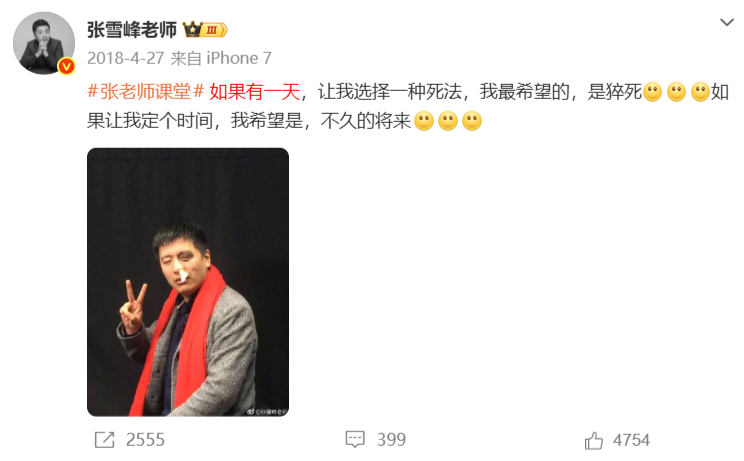
Task: Like the post with thumbs-up icon
Action: coord(594,440)
